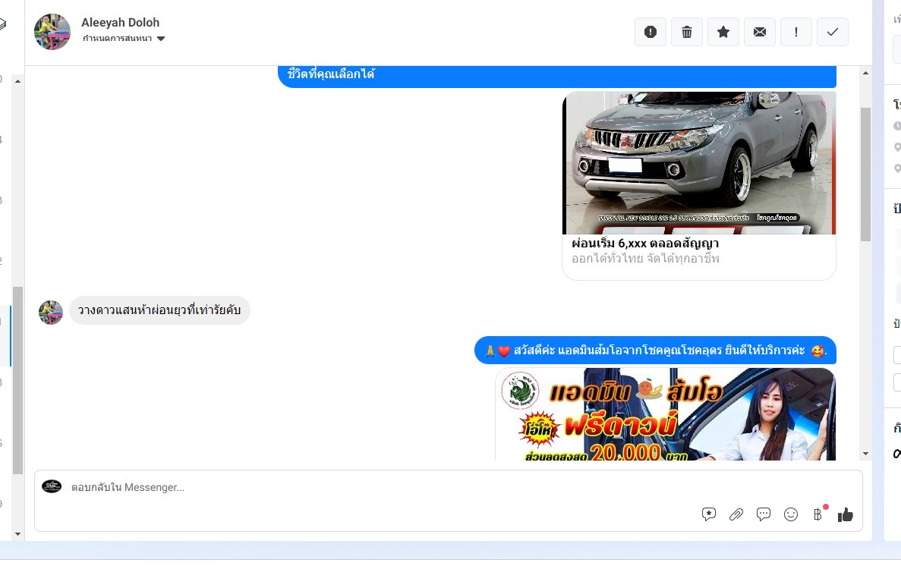Open saved replies star bubble icon
This screenshot has width=901, height=588.
coord(709,514)
